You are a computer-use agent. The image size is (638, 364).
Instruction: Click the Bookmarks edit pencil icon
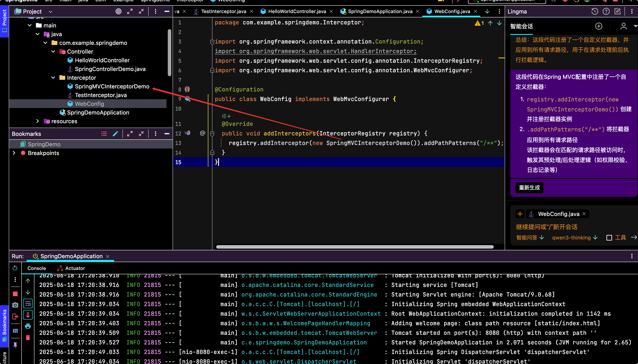coord(115,134)
